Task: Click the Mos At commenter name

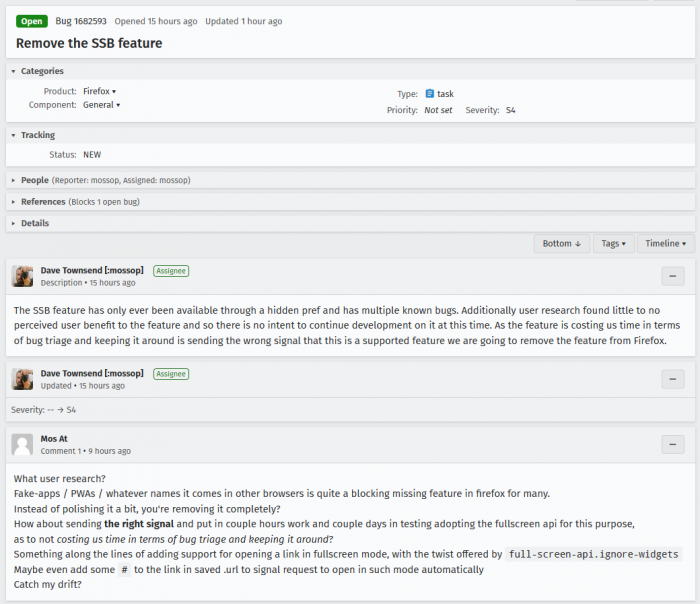Action: pos(55,439)
